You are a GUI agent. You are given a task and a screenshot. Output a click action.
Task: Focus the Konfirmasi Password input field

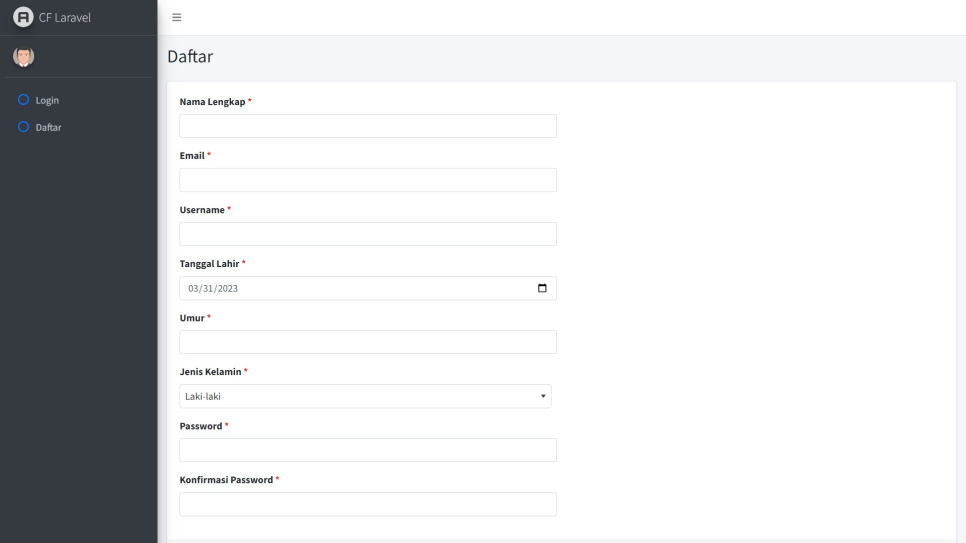click(x=368, y=504)
